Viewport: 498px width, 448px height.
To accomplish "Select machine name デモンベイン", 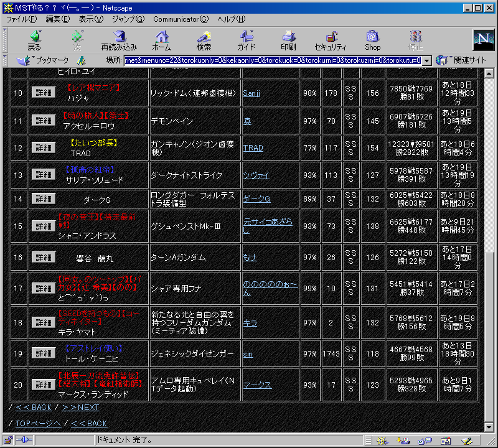I will tap(172, 121).
